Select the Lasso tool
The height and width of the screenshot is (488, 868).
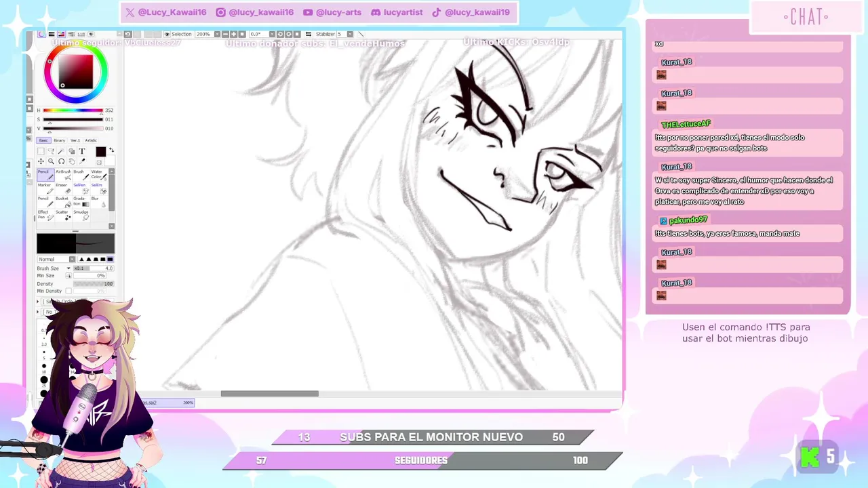point(51,151)
